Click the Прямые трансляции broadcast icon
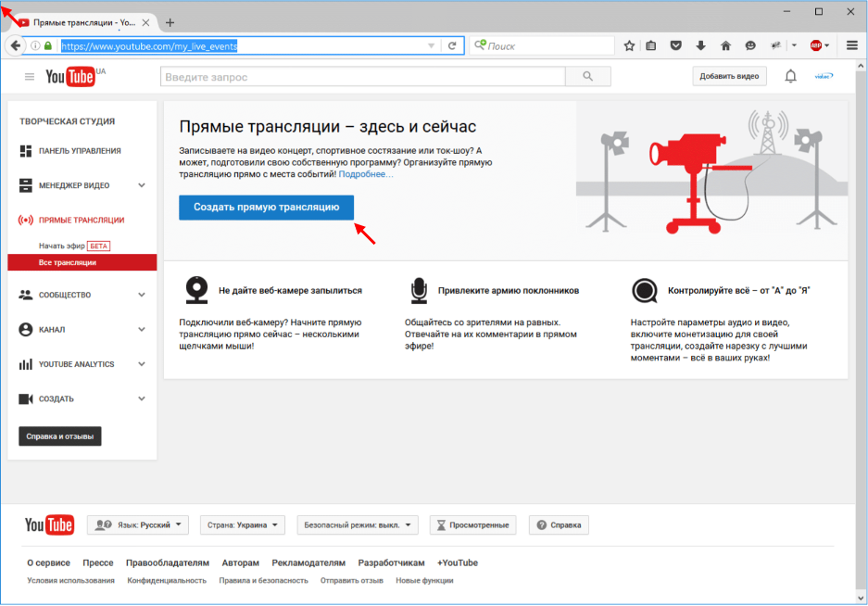 tap(25, 220)
